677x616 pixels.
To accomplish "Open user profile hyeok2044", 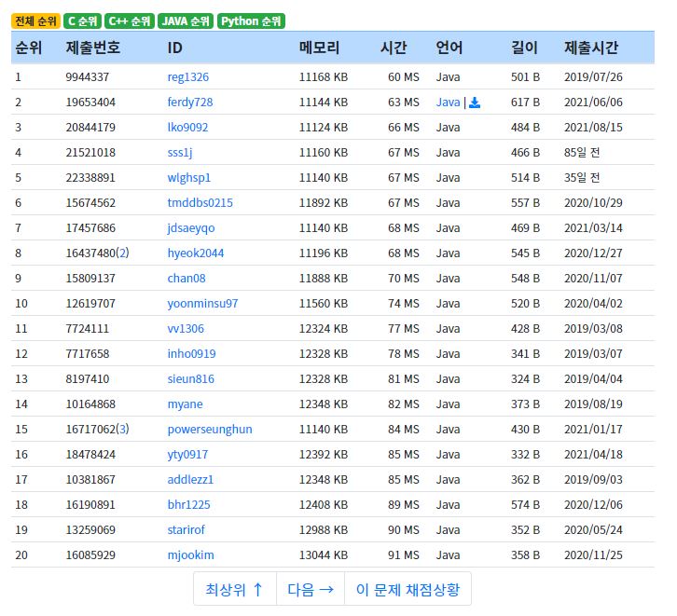I will [196, 253].
